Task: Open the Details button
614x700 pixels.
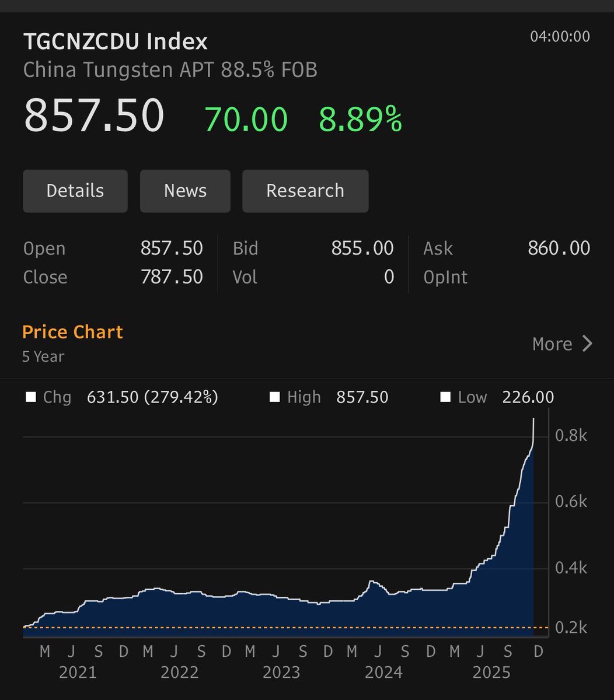Action: point(75,191)
